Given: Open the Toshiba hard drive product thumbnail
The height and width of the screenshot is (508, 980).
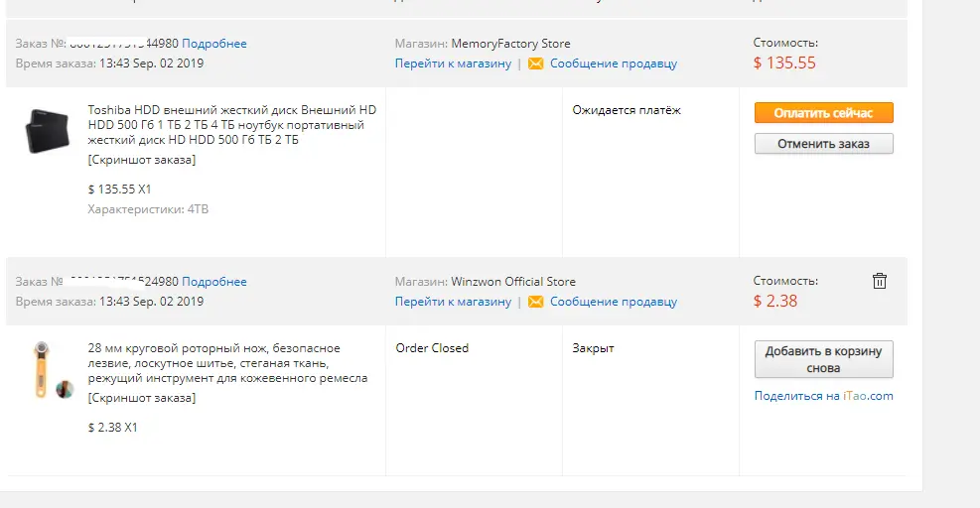Looking at the screenshot, I should point(48,131).
